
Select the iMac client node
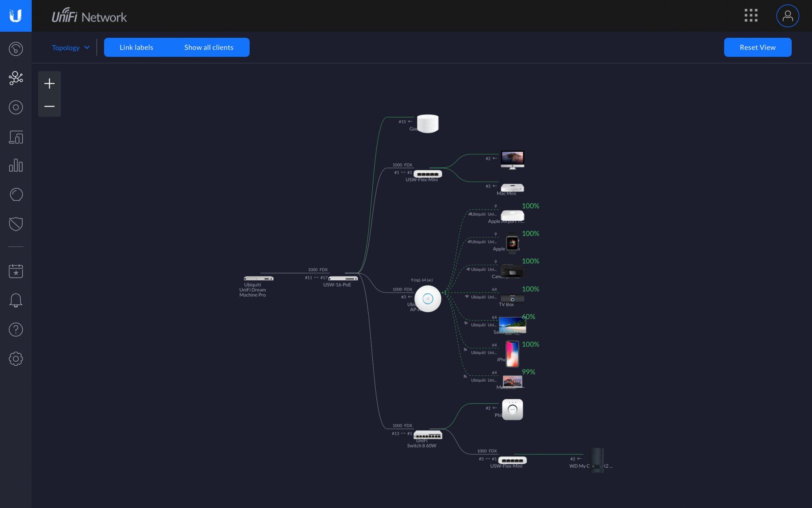(512, 160)
